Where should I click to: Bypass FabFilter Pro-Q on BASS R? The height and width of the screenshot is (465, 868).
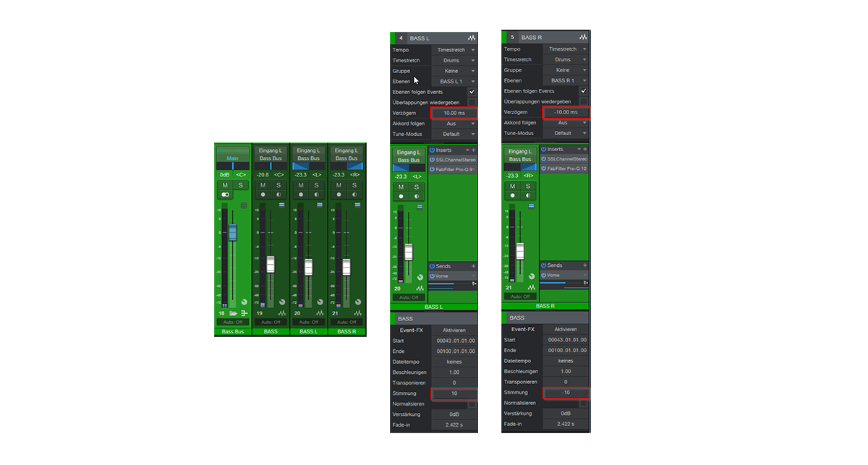543,168
